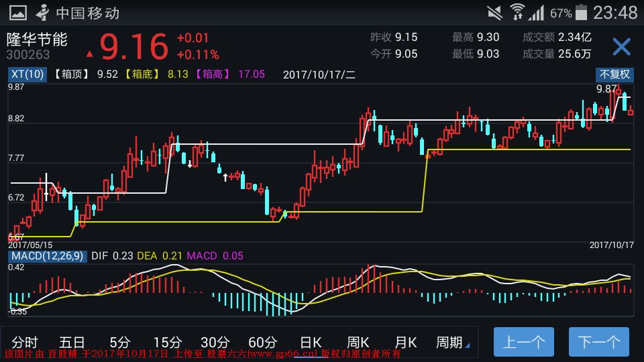Tap the carrier name 中国移动

[x=88, y=13]
